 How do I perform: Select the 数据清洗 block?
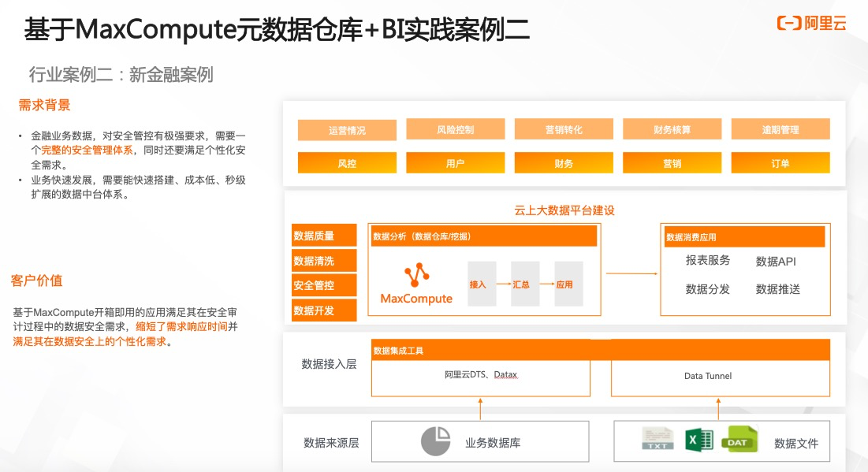coord(324,261)
